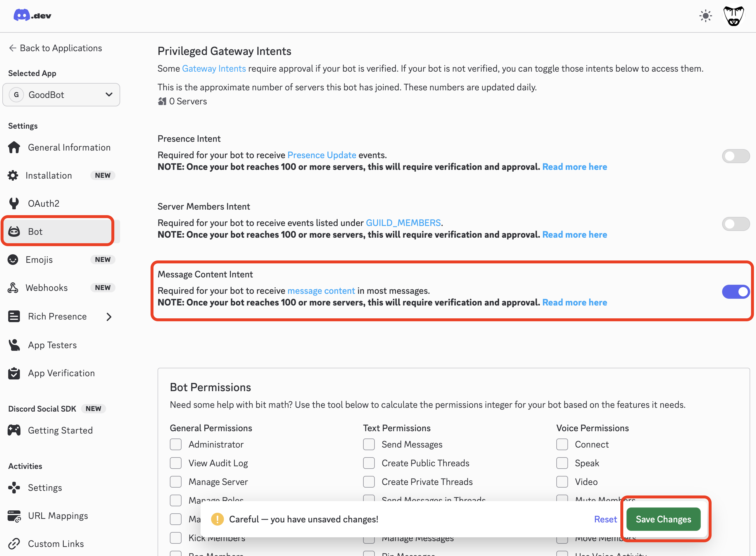Open the profile avatar menu
This screenshot has width=756, height=556.
pos(734,15)
